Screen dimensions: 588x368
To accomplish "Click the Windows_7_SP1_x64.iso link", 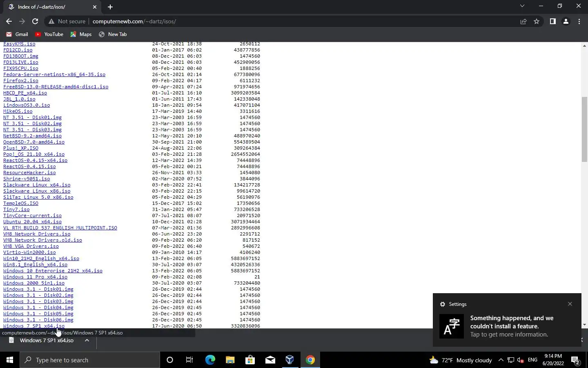I will (34, 326).
